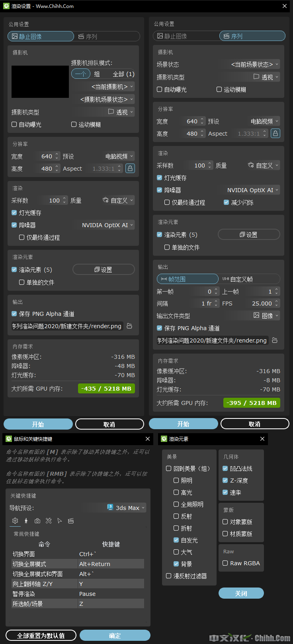Check the 对象蒙版 mask element
The width and height of the screenshot is (293, 644).
(225, 522)
